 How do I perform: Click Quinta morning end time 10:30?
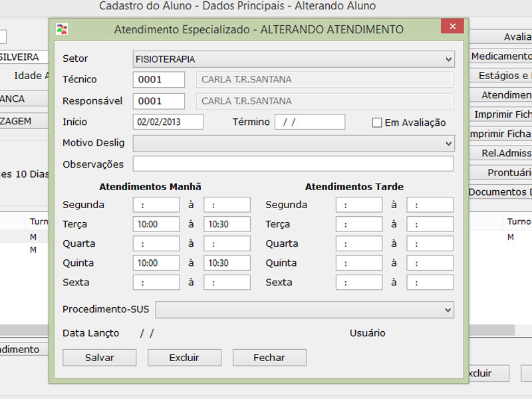tap(227, 263)
